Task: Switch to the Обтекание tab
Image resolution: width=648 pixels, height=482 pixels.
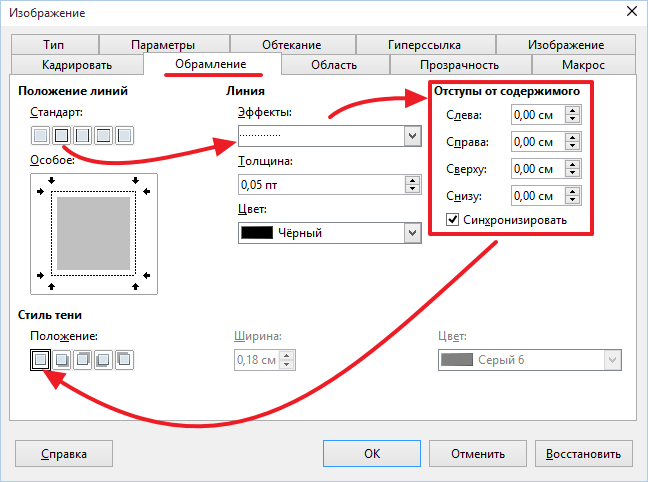Action: 293,44
